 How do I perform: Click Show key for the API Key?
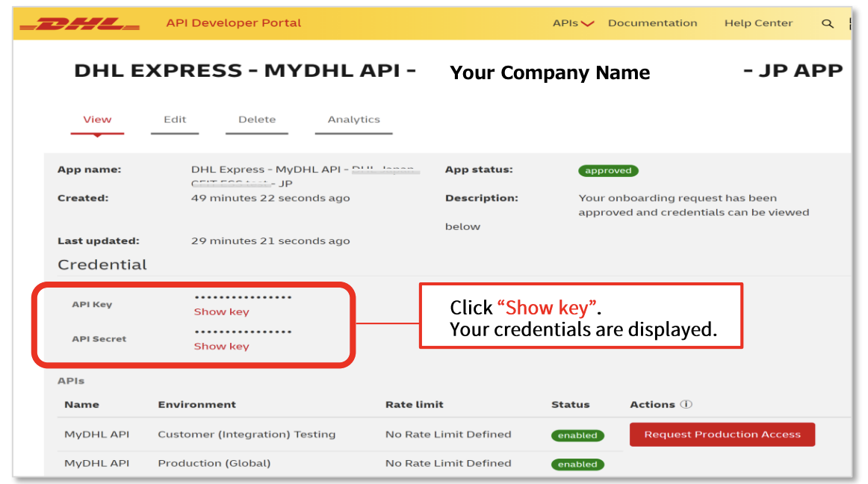click(x=221, y=311)
